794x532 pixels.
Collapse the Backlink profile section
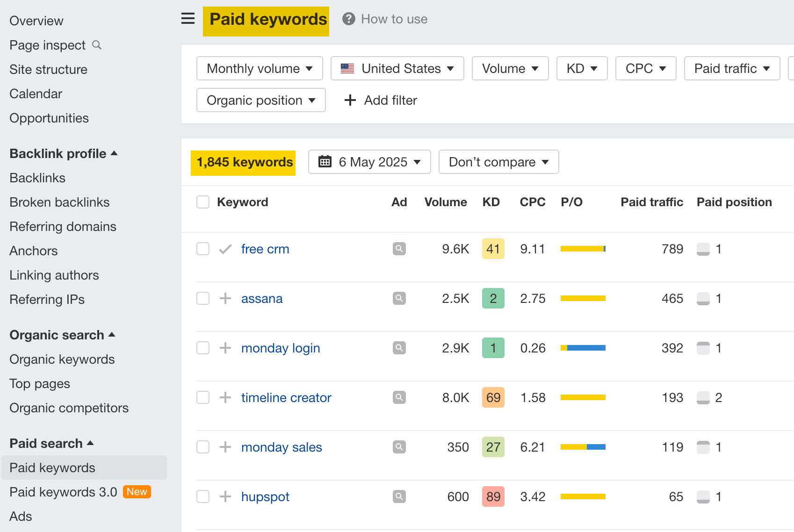click(115, 153)
